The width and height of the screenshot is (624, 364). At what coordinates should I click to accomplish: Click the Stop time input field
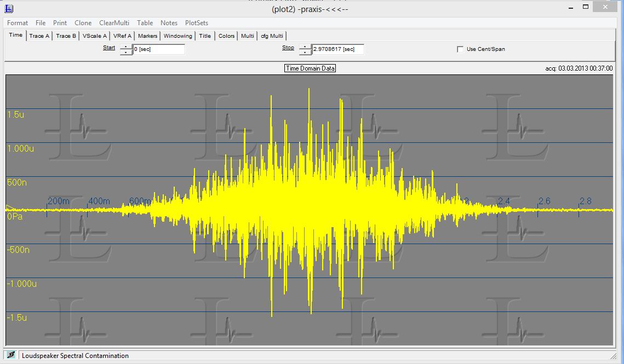click(338, 49)
